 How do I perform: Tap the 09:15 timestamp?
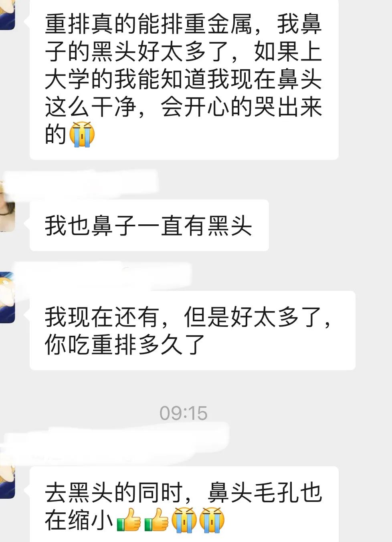(184, 413)
